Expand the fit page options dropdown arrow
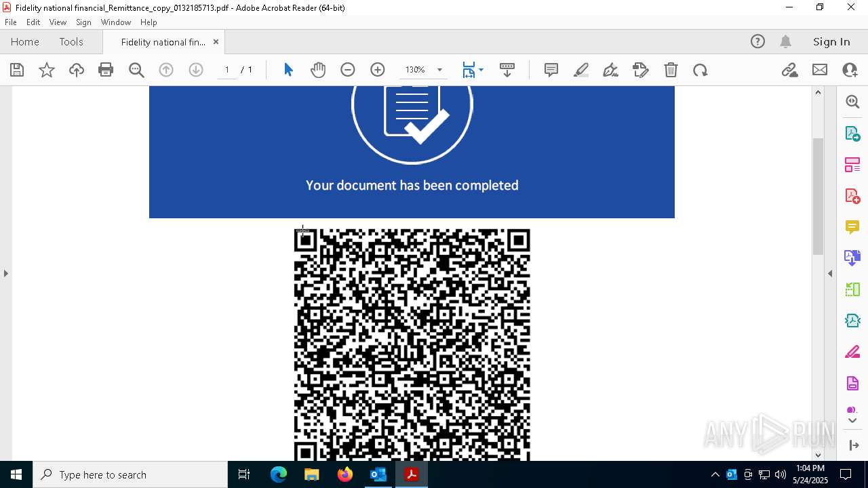The image size is (868, 488). coord(481,70)
